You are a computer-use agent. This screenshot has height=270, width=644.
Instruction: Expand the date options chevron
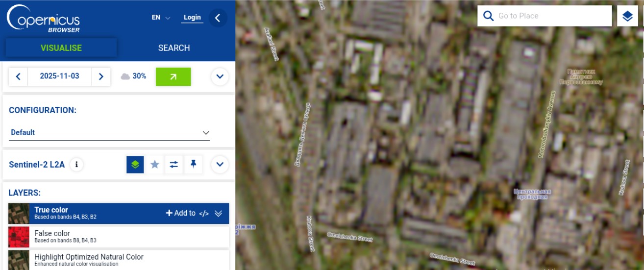[x=220, y=76]
